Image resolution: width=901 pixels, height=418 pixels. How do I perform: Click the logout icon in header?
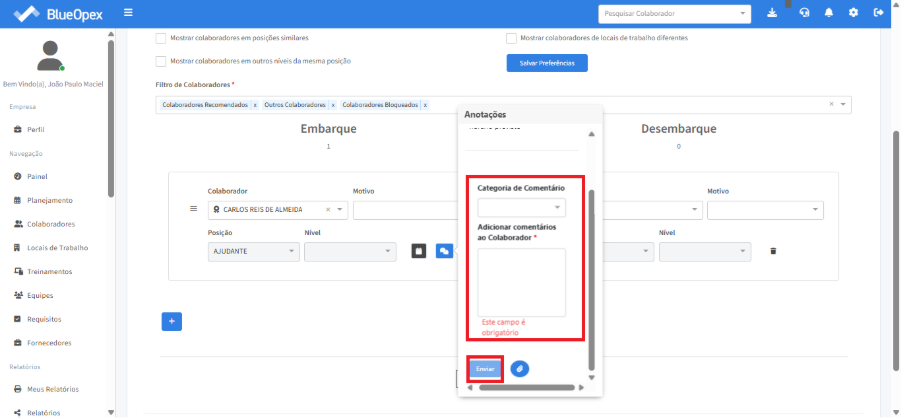878,13
